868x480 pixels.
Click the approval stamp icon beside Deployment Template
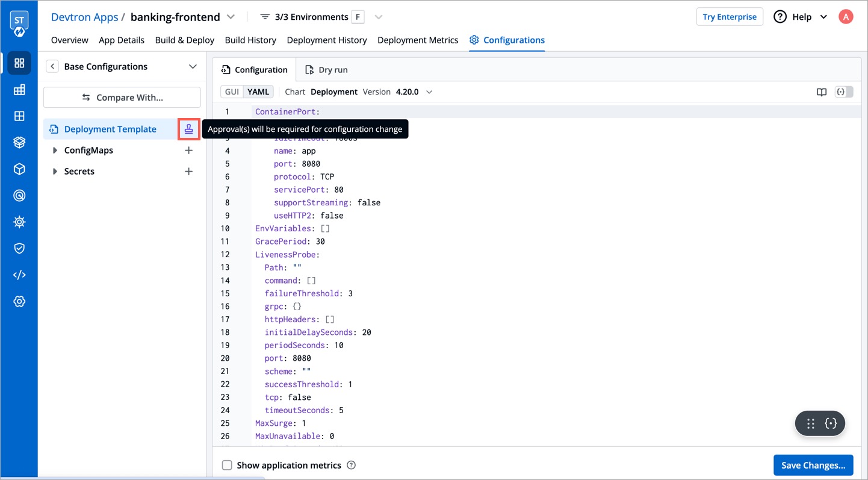tap(189, 129)
